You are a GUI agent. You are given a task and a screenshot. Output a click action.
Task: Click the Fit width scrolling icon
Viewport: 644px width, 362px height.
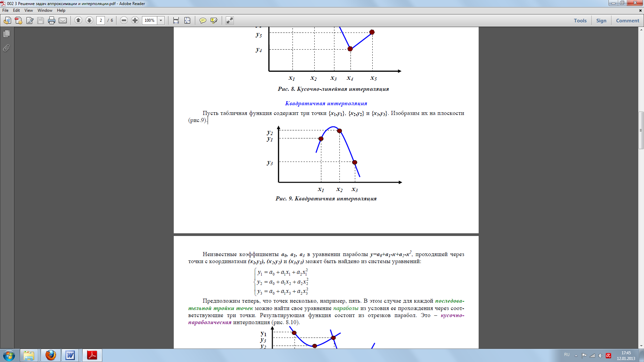click(176, 20)
